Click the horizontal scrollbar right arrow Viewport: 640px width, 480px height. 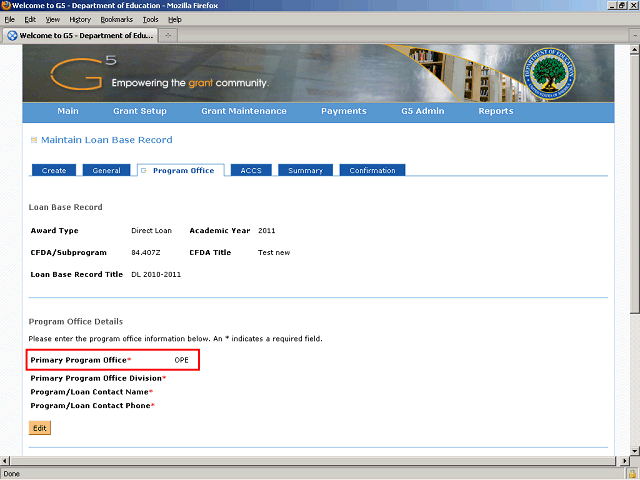coord(624,461)
